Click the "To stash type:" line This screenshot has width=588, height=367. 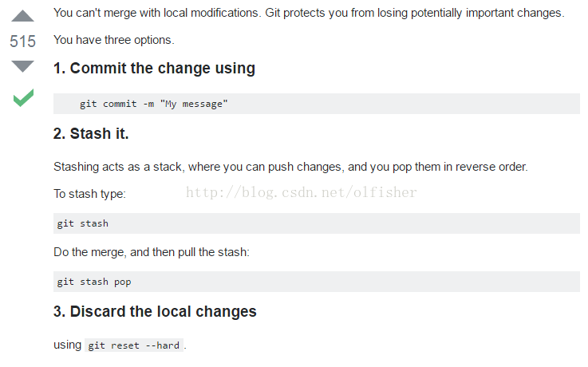pyautogui.click(x=89, y=194)
